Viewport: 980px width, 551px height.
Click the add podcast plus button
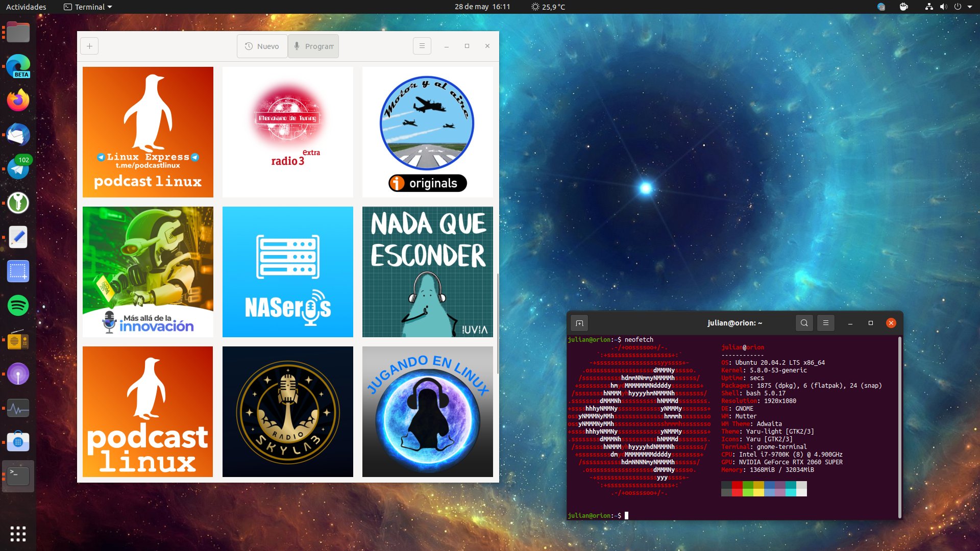tap(89, 46)
